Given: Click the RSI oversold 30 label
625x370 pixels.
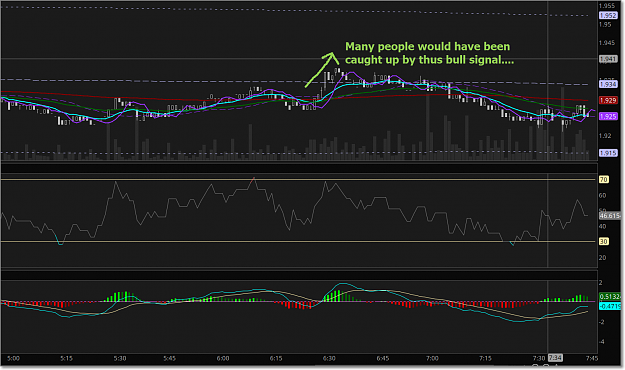Looking at the screenshot, I should point(603,242).
